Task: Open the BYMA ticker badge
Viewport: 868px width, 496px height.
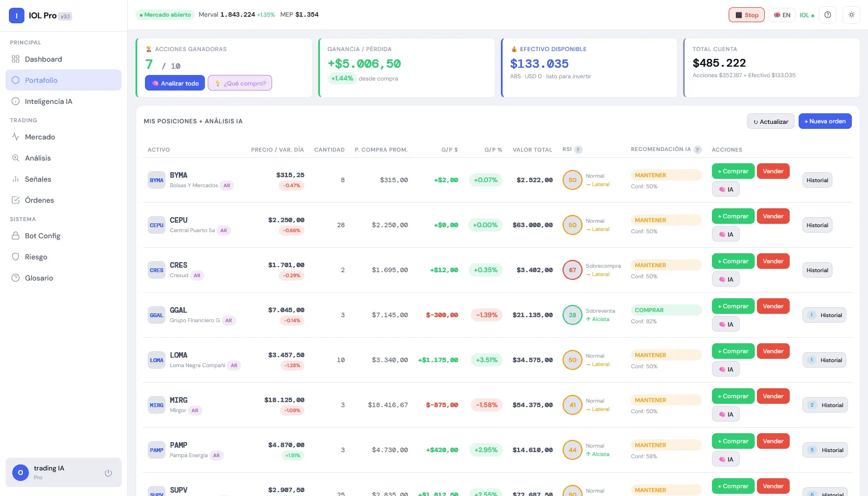Action: coord(157,180)
